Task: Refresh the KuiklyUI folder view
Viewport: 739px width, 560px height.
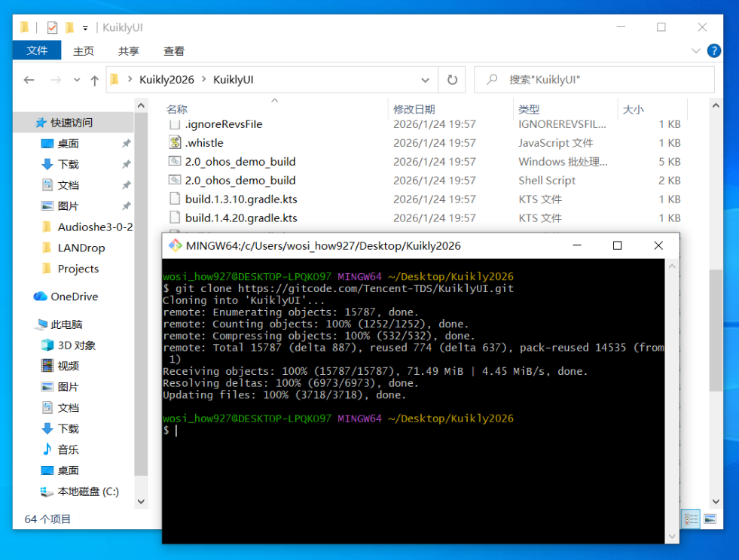Action: point(452,80)
